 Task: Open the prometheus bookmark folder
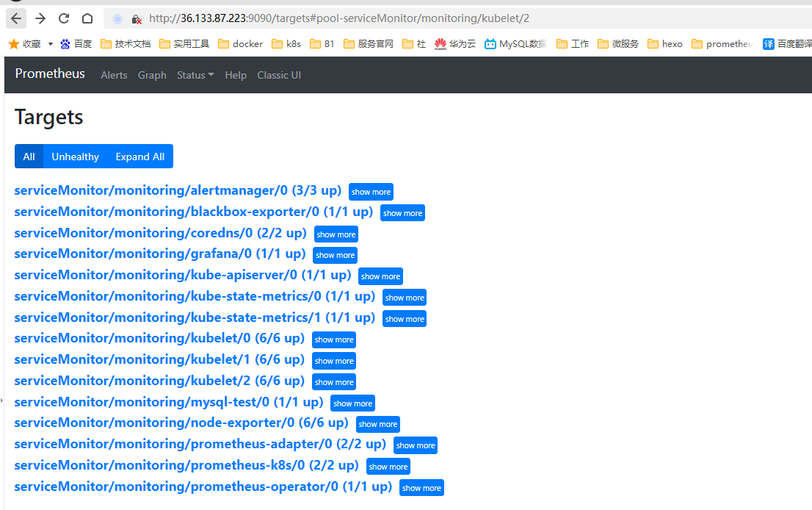[x=722, y=44]
